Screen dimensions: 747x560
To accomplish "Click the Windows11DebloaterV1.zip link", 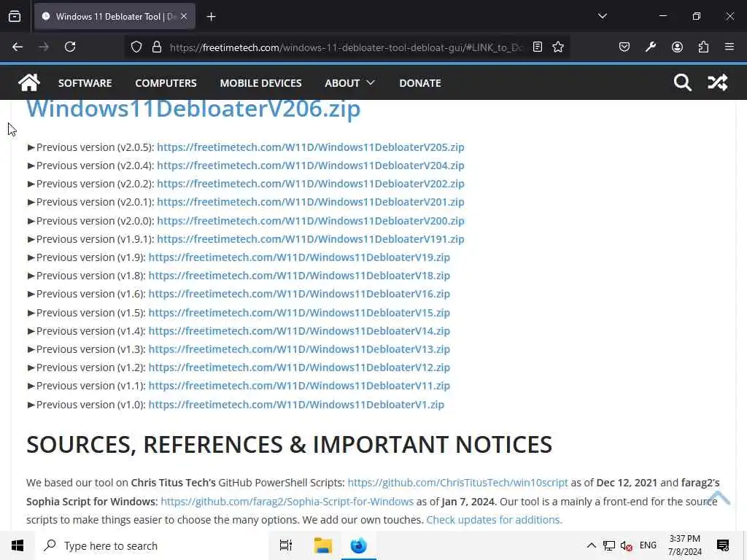I will [x=296, y=405].
